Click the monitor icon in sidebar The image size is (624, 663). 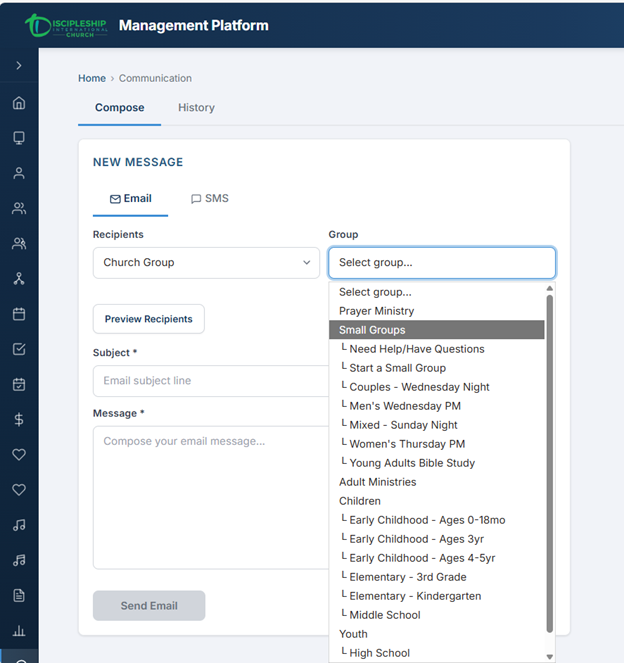19,138
